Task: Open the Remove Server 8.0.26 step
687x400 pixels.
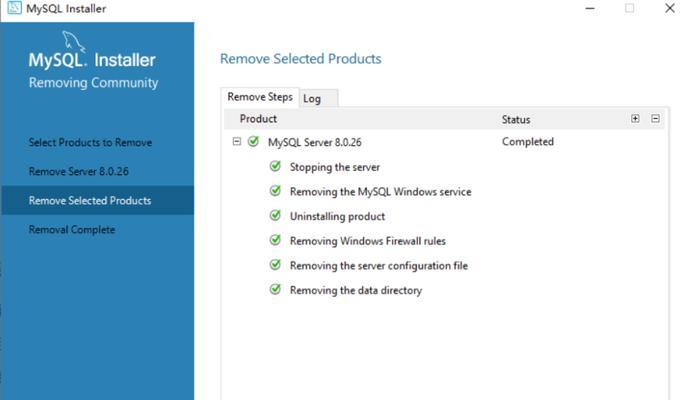Action: click(79, 171)
